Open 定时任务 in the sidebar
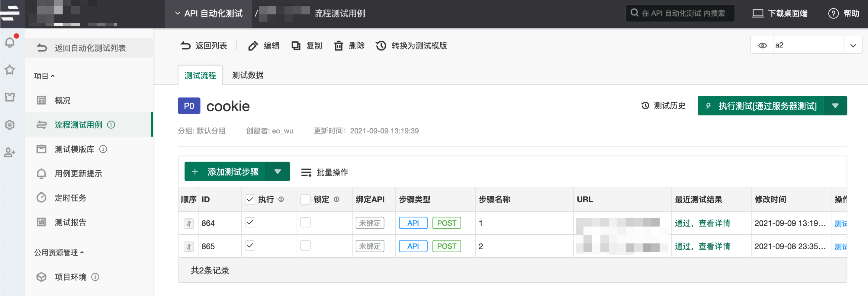 (x=70, y=198)
